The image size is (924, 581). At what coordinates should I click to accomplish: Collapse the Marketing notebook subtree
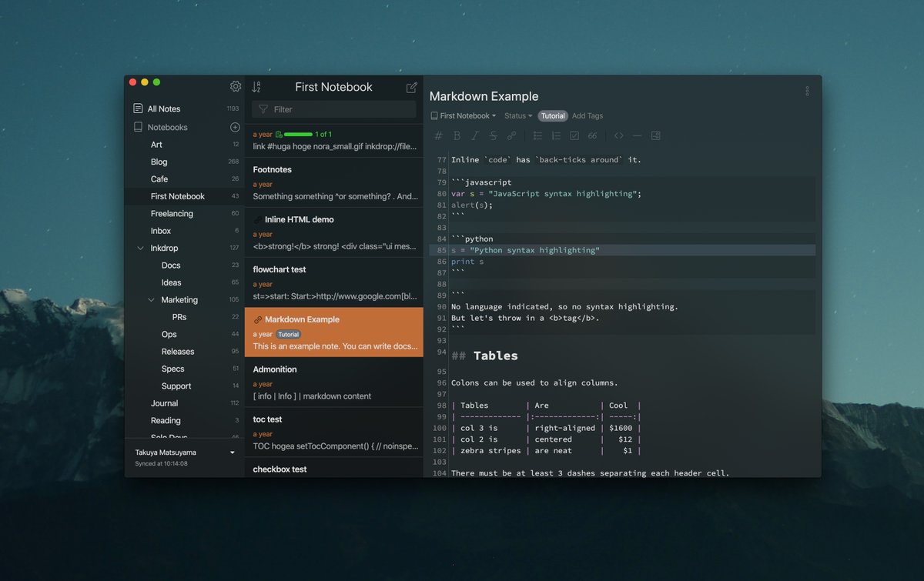tap(151, 299)
